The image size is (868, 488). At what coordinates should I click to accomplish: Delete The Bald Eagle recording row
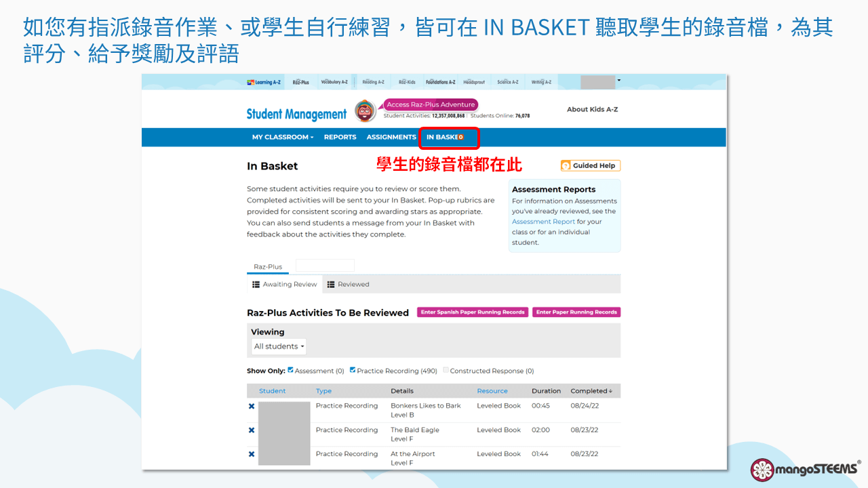[252, 430]
